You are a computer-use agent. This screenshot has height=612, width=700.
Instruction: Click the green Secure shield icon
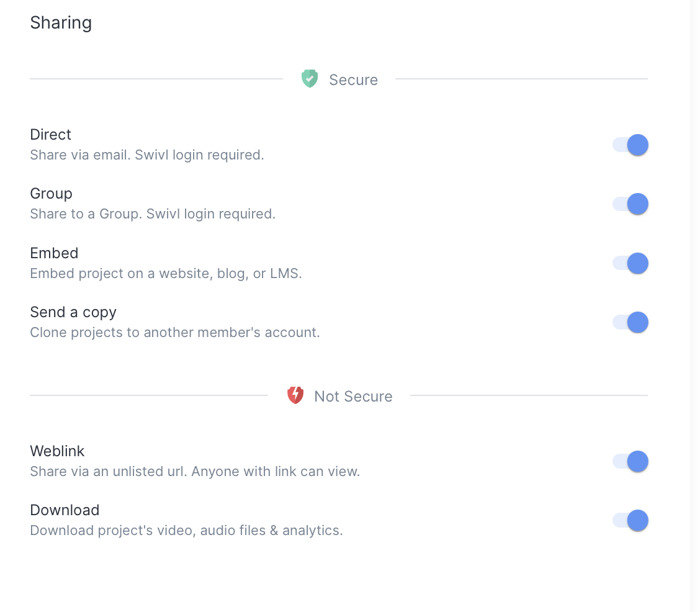(309, 79)
